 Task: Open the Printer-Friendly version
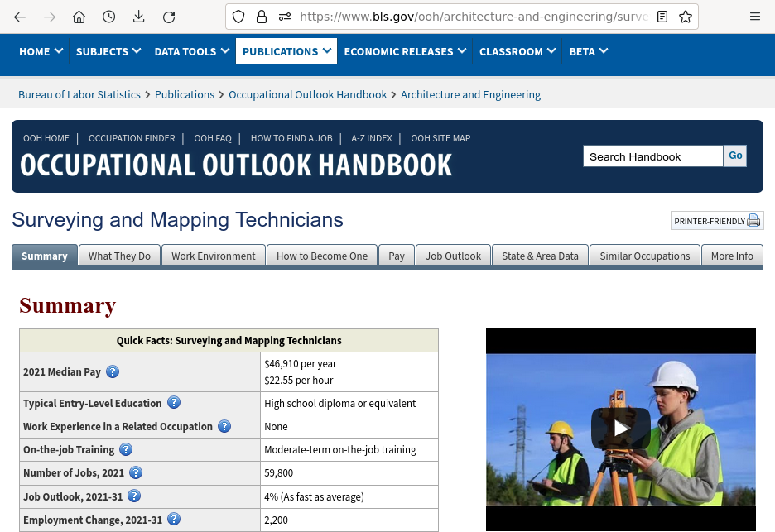(x=716, y=221)
